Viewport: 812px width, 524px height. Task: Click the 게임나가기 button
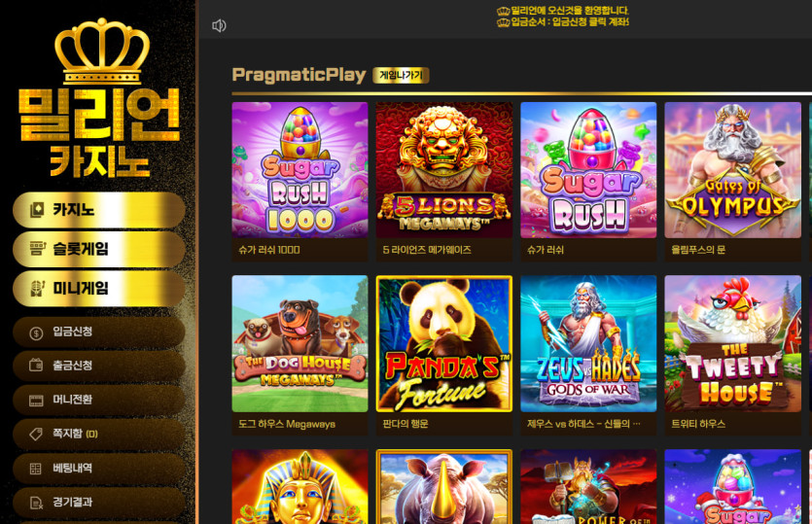401,76
